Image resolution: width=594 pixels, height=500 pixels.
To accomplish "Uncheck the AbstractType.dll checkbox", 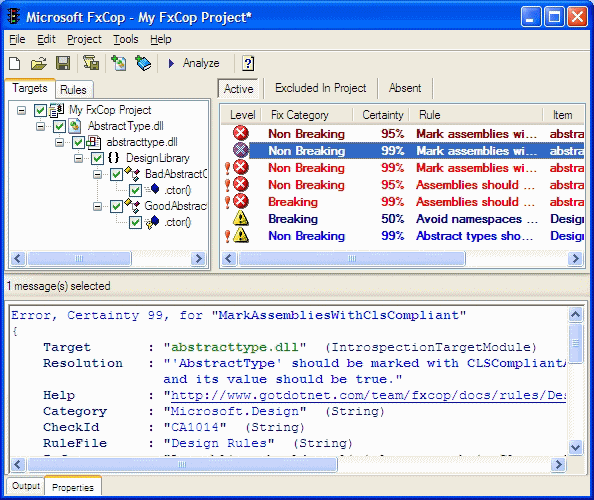I will [59, 126].
